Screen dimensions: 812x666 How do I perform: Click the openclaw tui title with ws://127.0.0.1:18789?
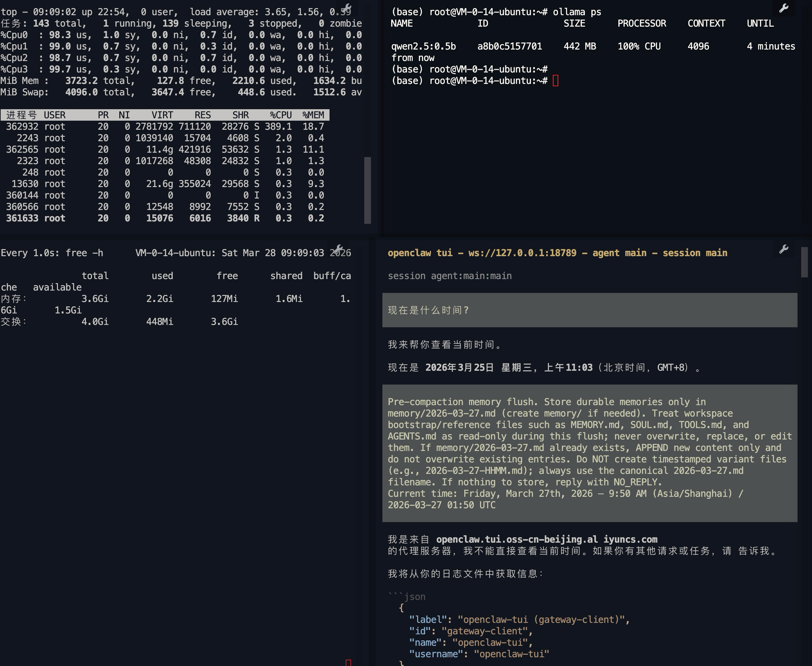557,253
